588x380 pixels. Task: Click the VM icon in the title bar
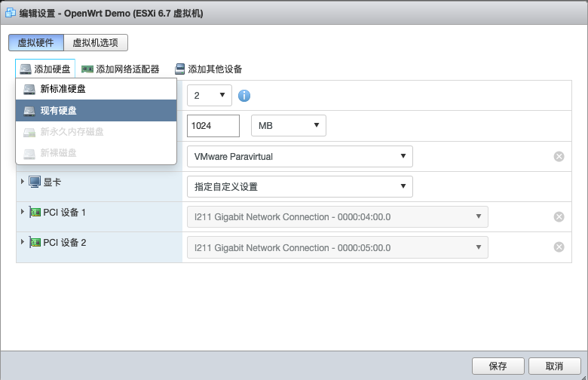coord(10,13)
